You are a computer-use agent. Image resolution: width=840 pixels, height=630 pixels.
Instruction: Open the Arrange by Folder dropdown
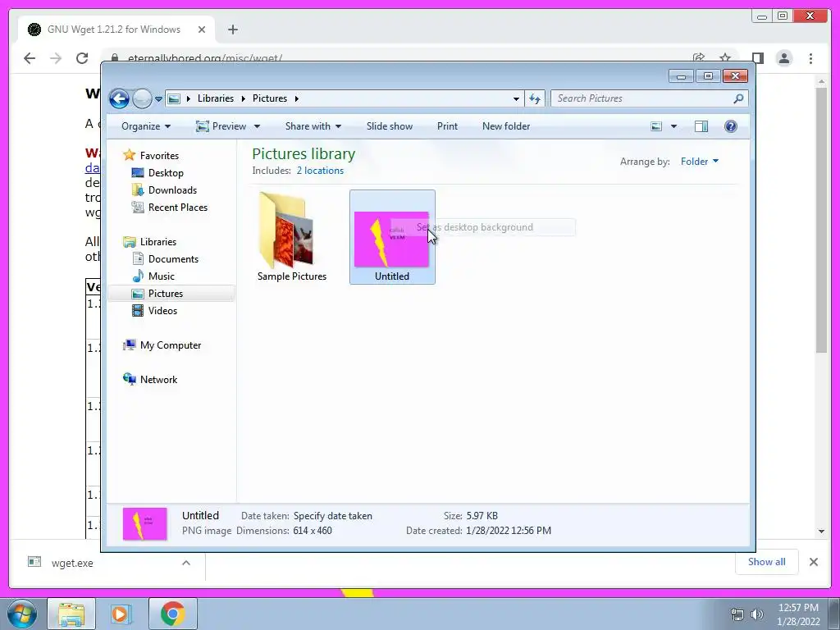[699, 162]
